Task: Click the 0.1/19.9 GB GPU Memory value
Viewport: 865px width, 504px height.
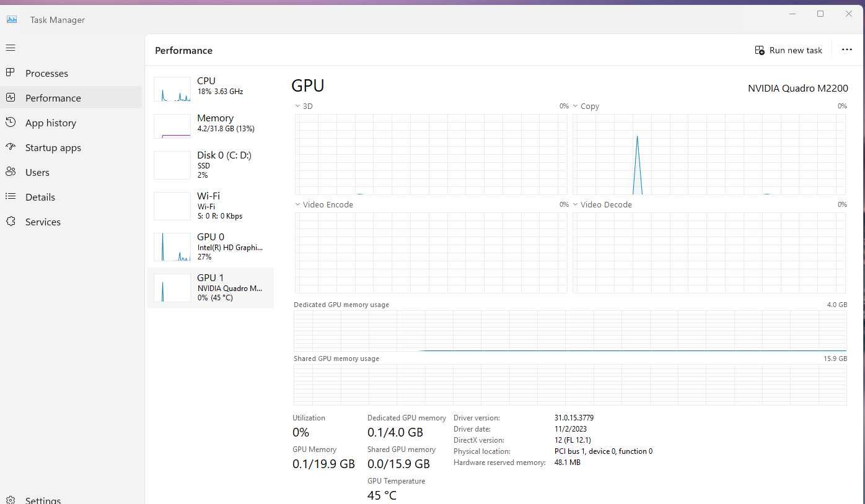Action: [323, 464]
